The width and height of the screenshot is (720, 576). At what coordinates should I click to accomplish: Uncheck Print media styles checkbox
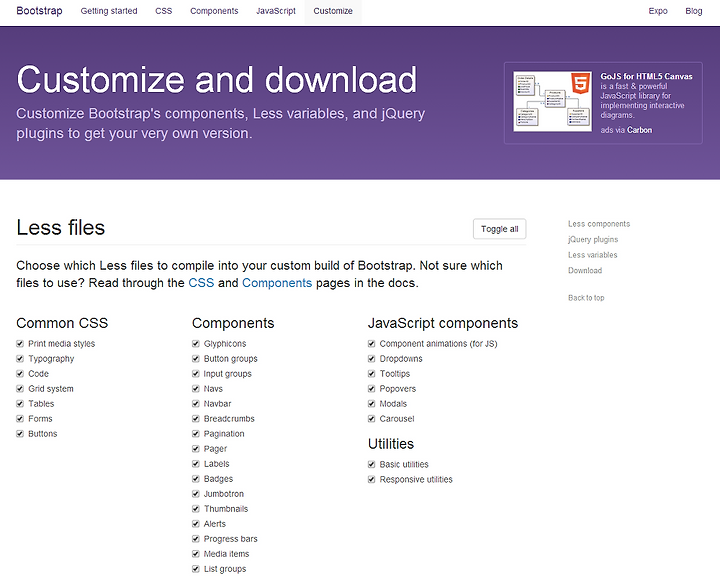(20, 343)
